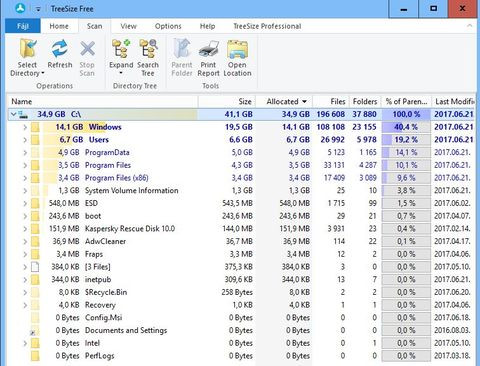
Task: Open the TreeSize Professional tab
Action: (267, 26)
